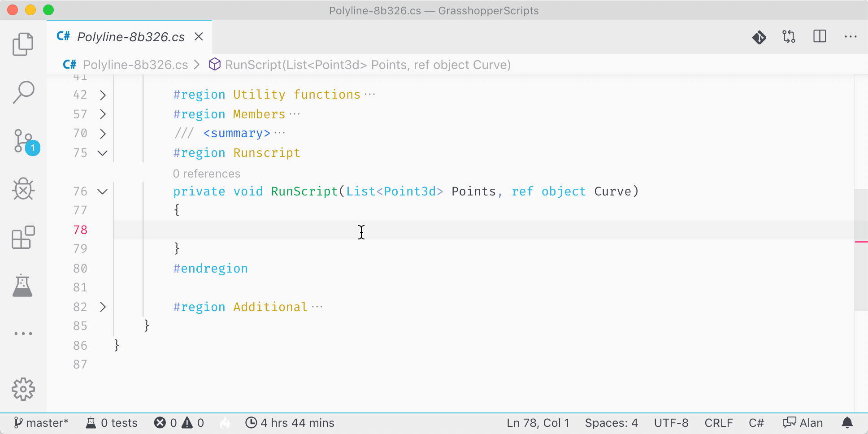
Task: Click the #endregion directive on line 80
Action: point(211,269)
